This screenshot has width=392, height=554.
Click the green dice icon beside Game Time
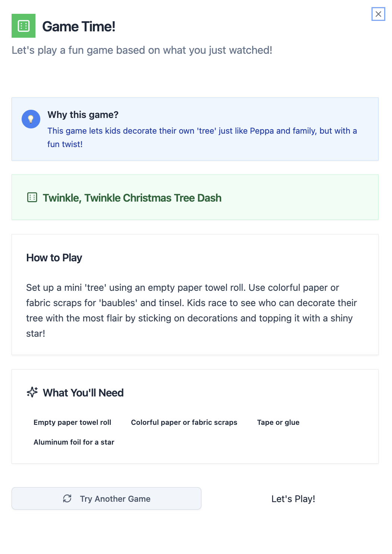point(23,26)
